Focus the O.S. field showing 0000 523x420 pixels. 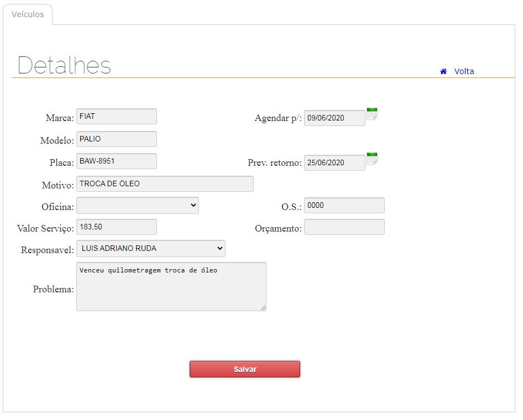click(344, 206)
